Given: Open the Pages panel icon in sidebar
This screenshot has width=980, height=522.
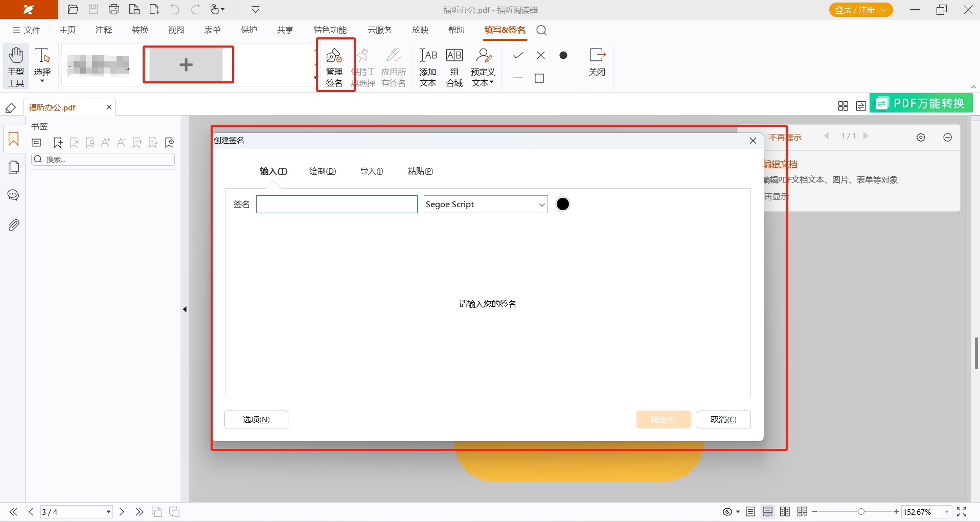Looking at the screenshot, I should (x=14, y=167).
